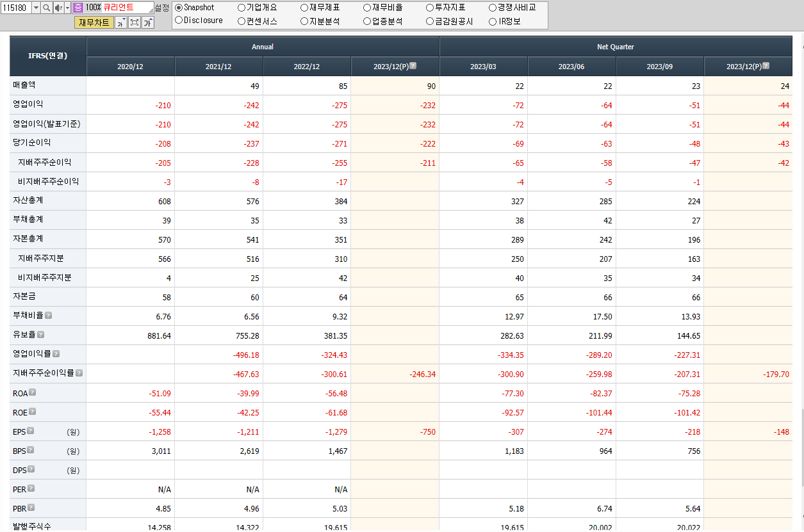Click the help icon next to ROE

point(32,412)
